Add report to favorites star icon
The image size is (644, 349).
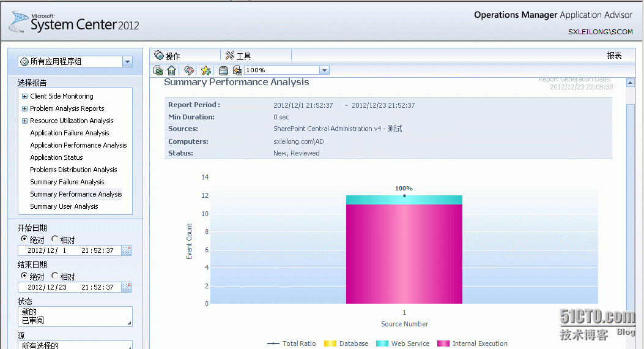[x=205, y=70]
